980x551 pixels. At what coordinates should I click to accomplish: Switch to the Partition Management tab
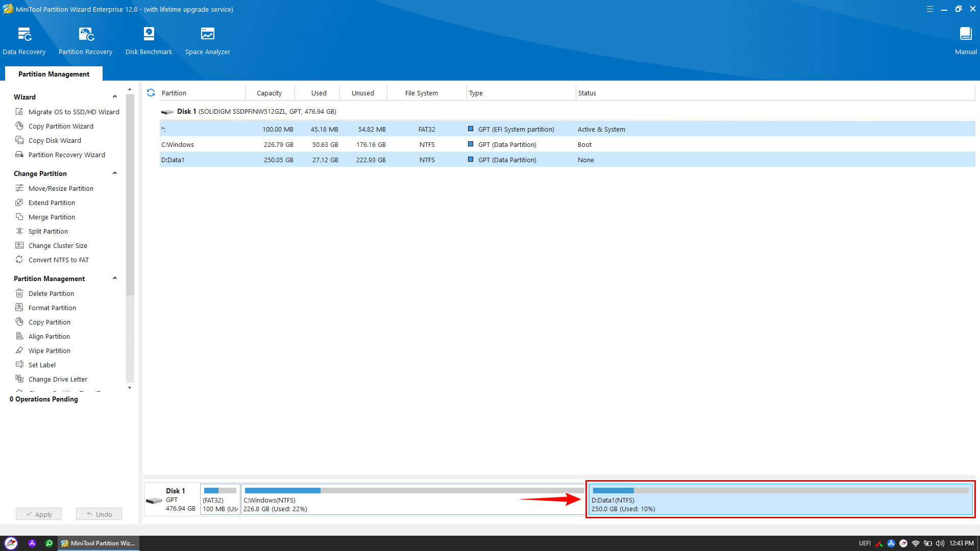click(x=53, y=74)
